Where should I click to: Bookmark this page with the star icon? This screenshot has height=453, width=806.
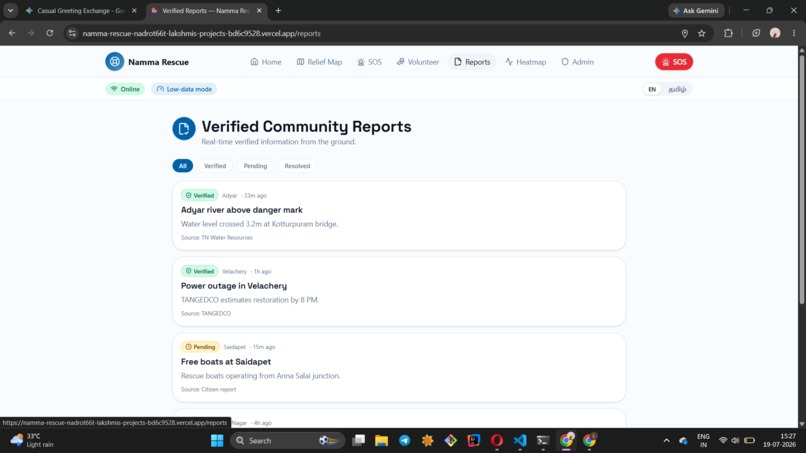pos(702,33)
